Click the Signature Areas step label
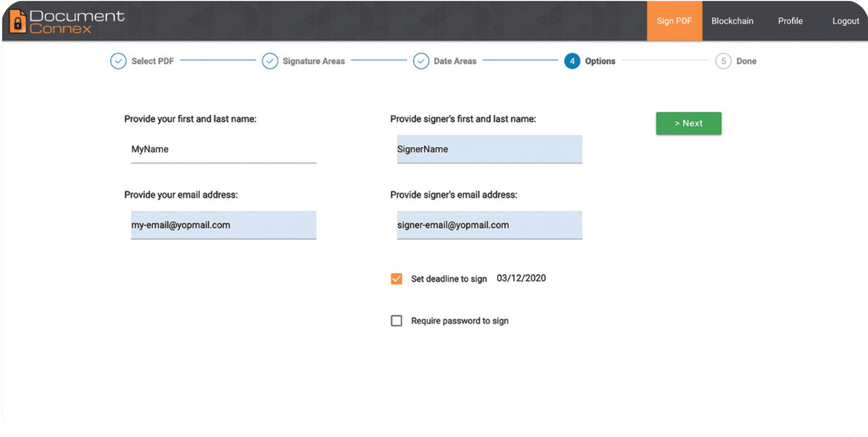 pos(314,61)
